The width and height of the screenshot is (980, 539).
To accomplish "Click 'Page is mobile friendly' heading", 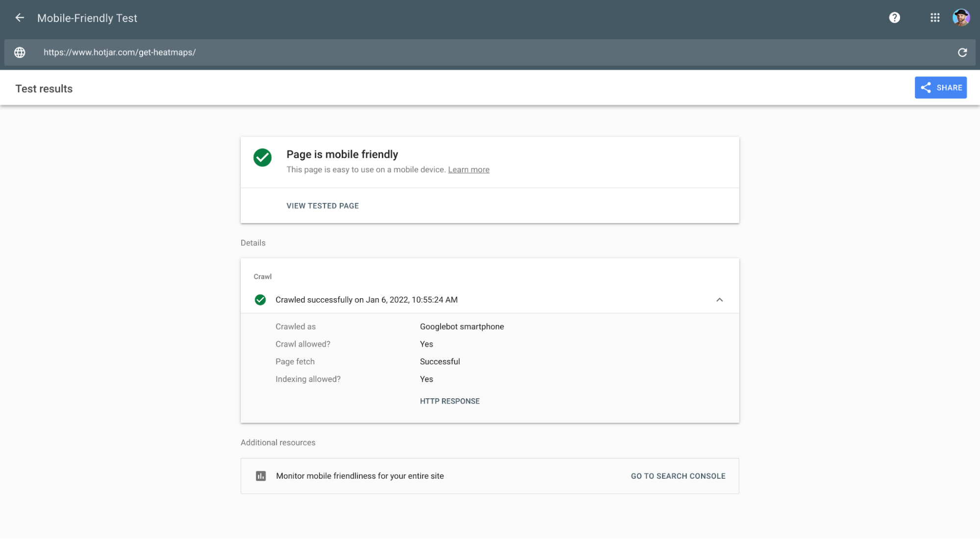I will coord(342,154).
